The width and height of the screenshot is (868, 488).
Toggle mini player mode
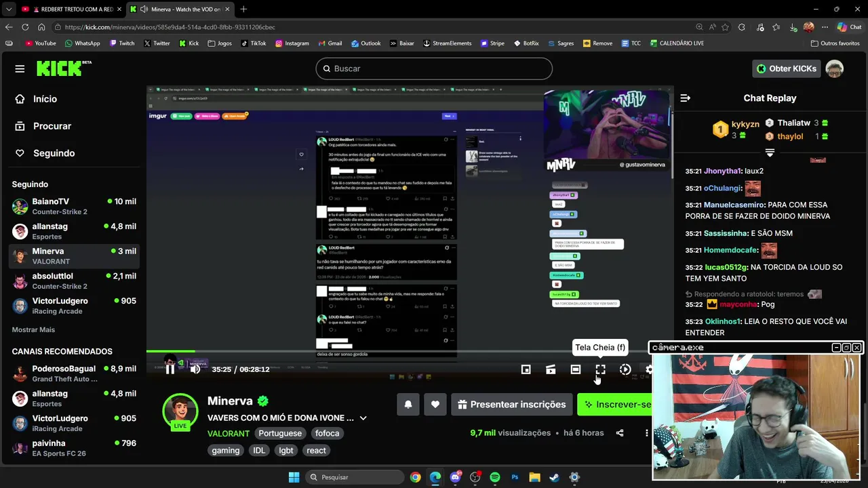[x=526, y=369]
